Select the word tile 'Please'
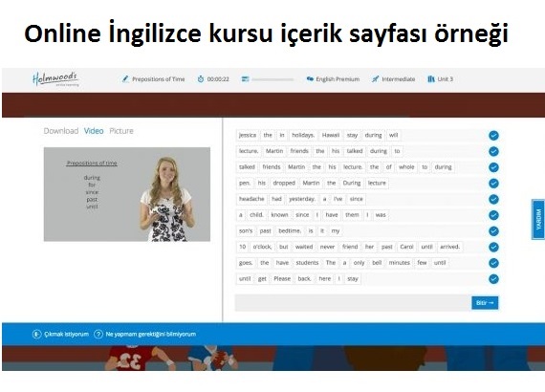This screenshot has width=545, height=392. tap(282, 279)
